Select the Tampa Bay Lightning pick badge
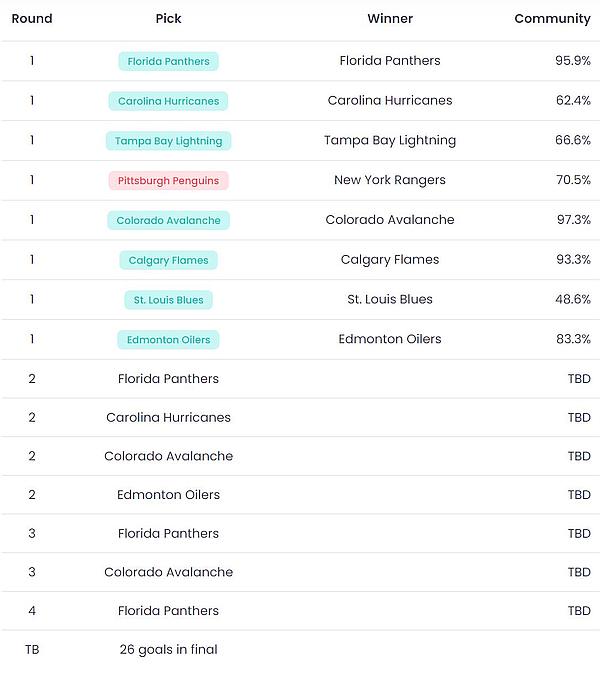 [168, 141]
